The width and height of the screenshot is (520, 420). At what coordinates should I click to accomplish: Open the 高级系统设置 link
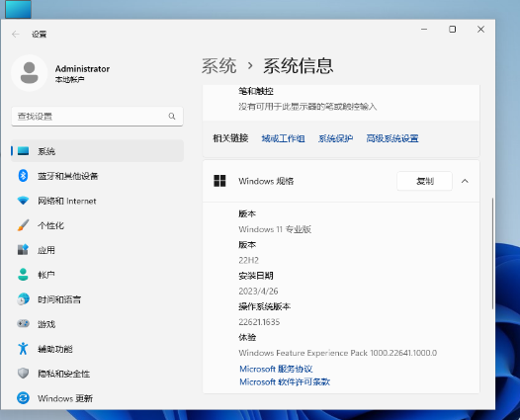click(392, 138)
